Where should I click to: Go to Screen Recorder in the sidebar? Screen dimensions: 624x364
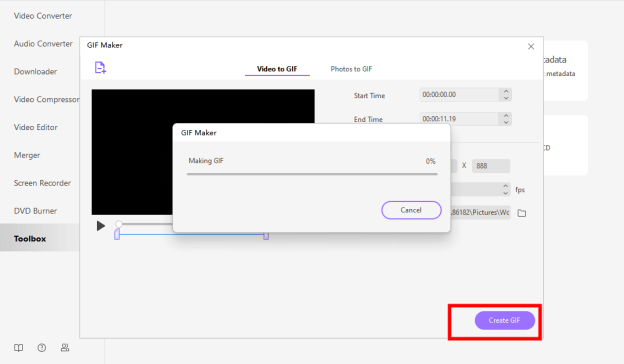tap(42, 183)
